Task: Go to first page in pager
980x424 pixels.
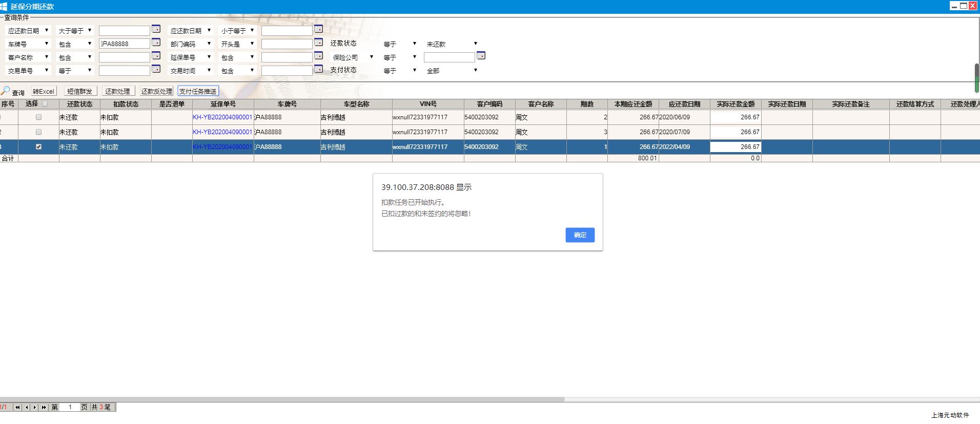Action: (x=17, y=408)
